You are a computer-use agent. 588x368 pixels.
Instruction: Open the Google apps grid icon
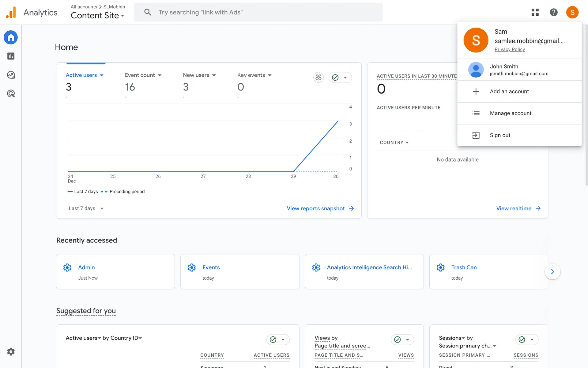pos(535,12)
